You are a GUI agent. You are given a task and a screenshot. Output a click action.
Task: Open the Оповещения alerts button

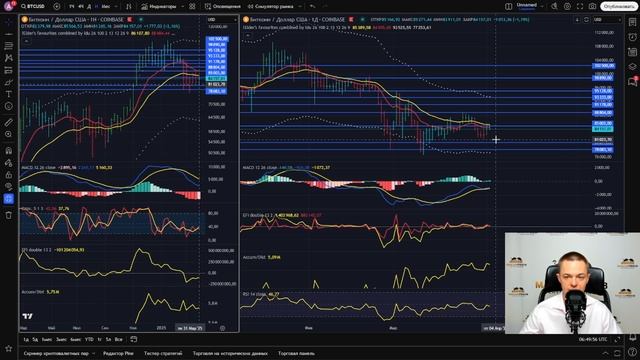222,7
